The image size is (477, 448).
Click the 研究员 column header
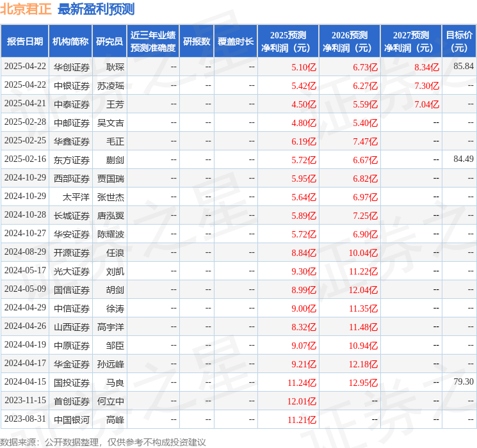pos(109,41)
